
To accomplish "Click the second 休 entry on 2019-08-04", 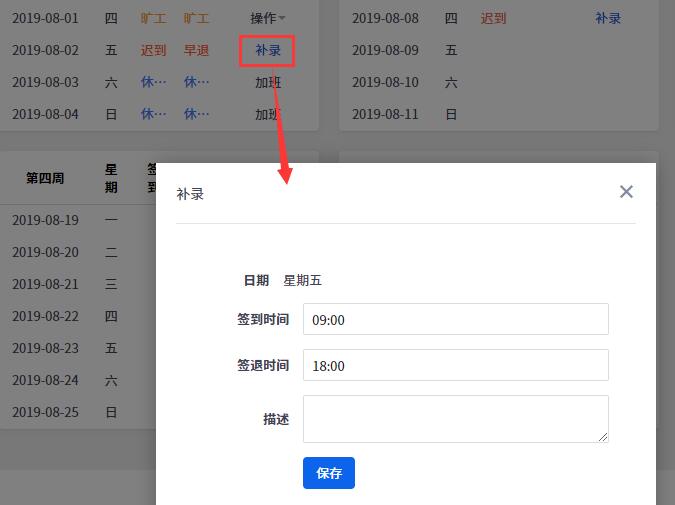I will (196, 114).
